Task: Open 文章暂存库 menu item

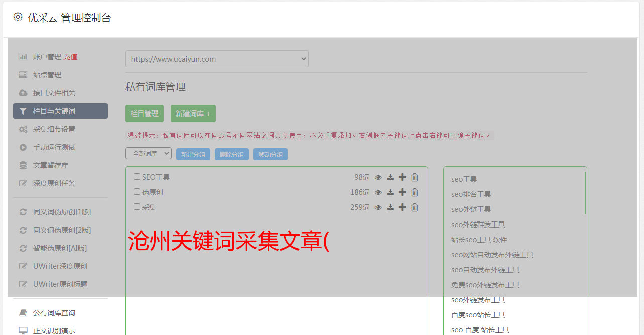Action: point(51,165)
